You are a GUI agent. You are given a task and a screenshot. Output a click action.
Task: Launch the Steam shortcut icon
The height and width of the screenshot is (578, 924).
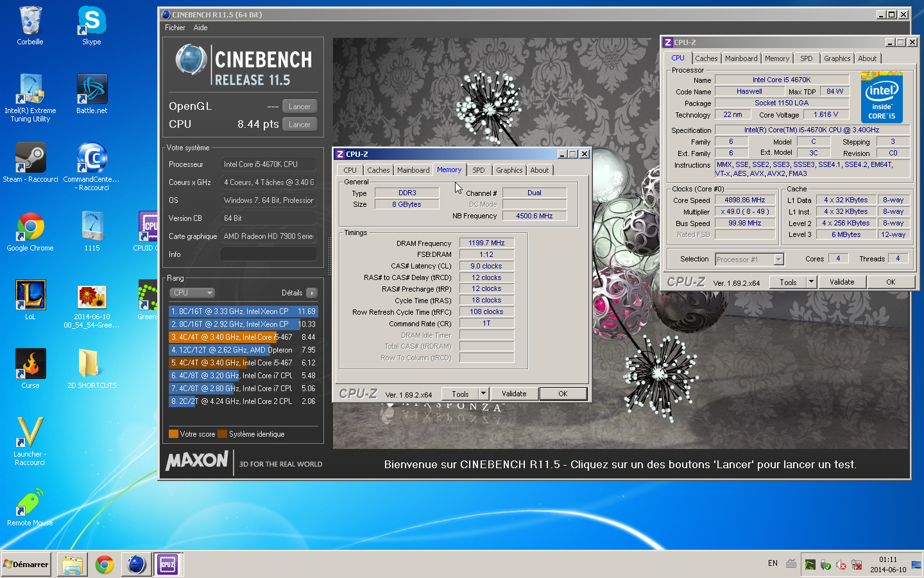click(x=30, y=162)
